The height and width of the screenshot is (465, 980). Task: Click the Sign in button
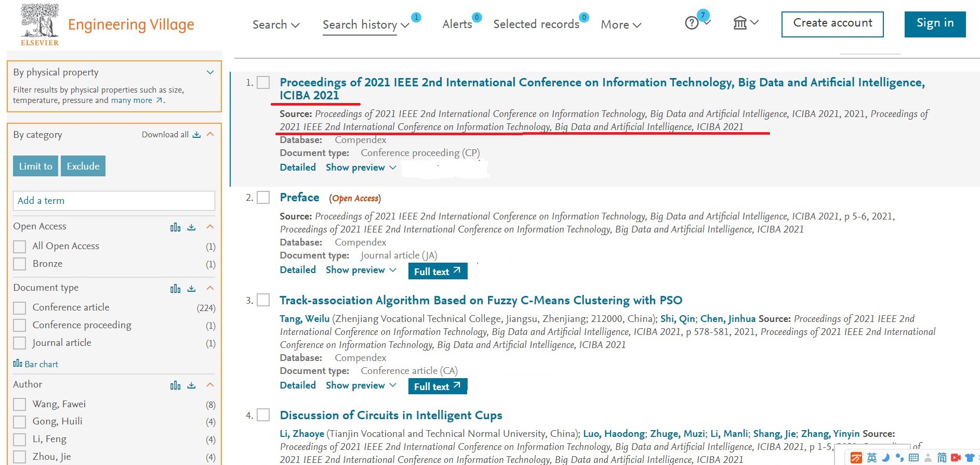(935, 24)
